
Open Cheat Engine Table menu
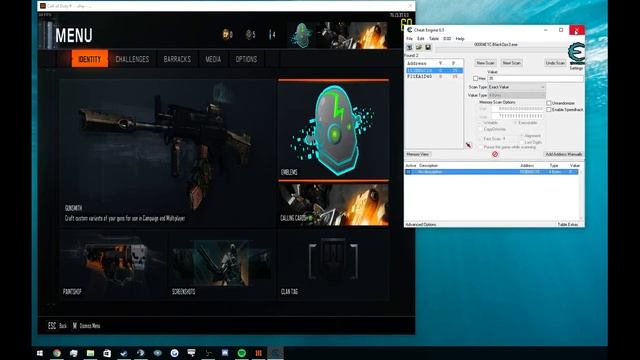[434, 39]
